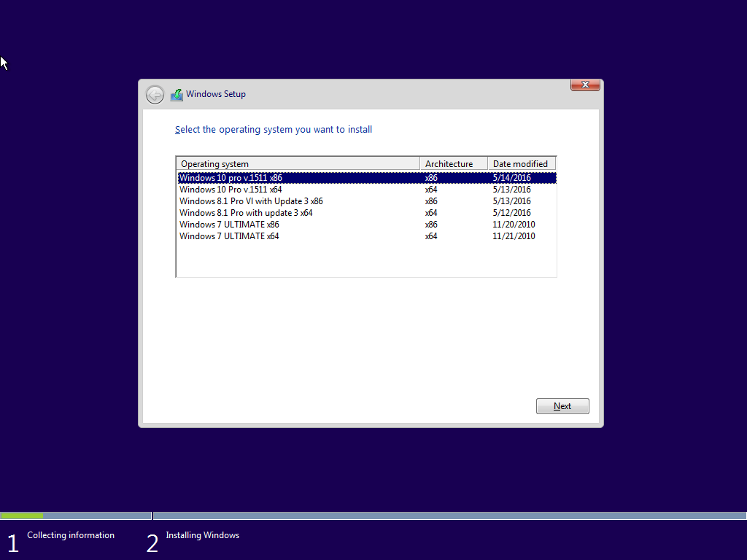Click the Collecting information step label
This screenshot has height=560, width=747.
[71, 535]
